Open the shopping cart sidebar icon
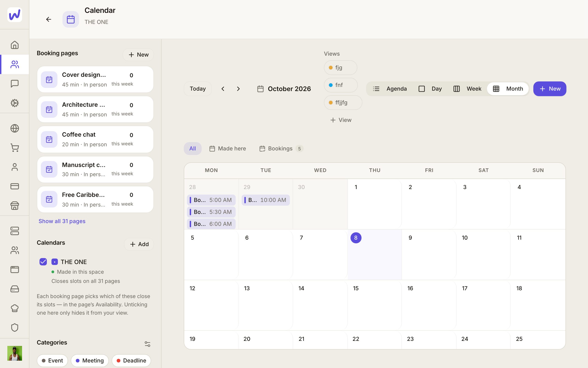Screen dimensions: 588x368 tap(14, 148)
